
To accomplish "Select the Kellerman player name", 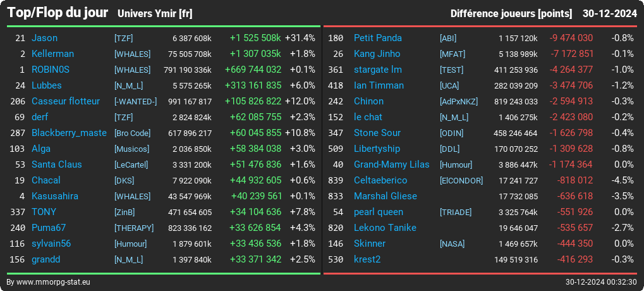I will click(52, 54).
